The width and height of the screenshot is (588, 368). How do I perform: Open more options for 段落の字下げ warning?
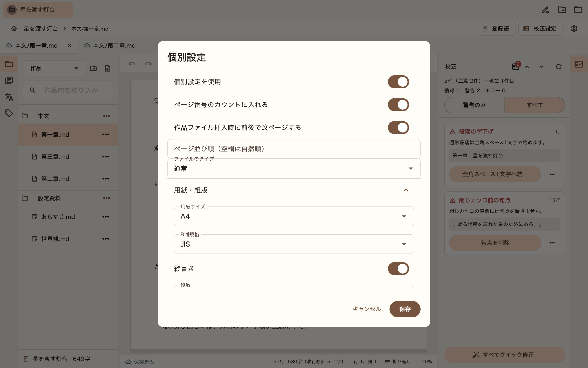tap(552, 174)
